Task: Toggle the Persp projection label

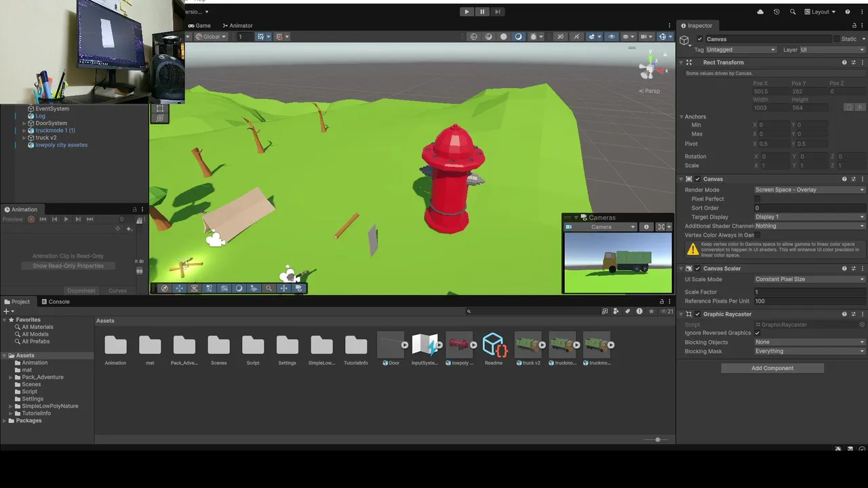Action: (x=649, y=91)
